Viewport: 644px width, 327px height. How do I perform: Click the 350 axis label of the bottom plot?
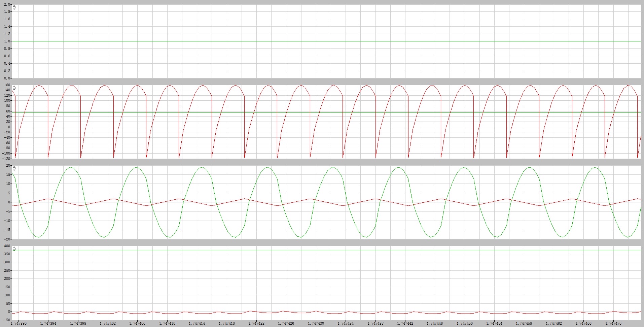click(x=7, y=254)
